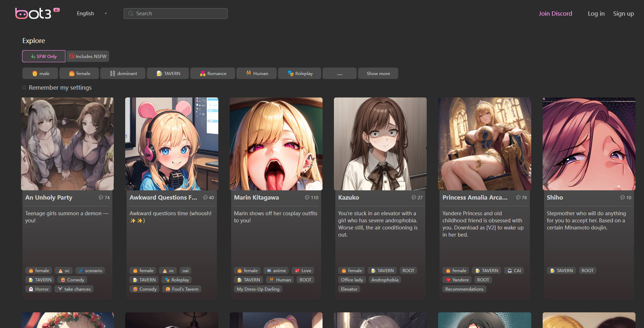The height and width of the screenshot is (328, 644).
Task: Filter by the Roleplay category tag
Action: (300, 73)
